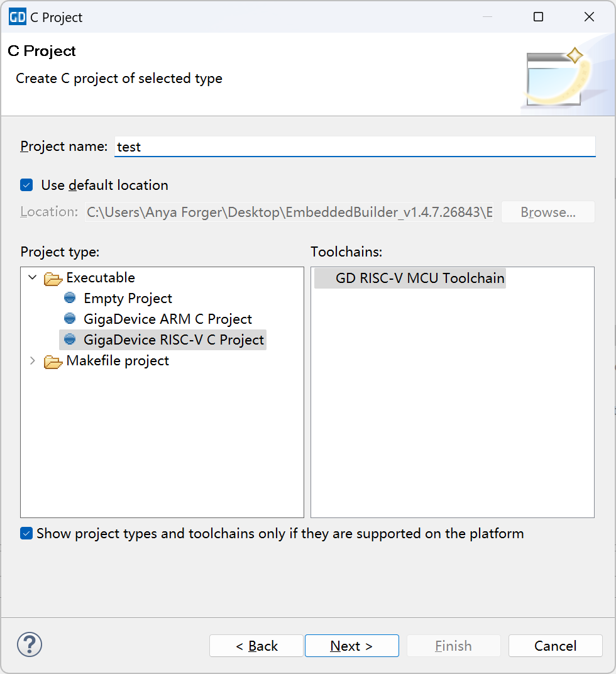Click the Executable folder icon
The height and width of the screenshot is (674, 616).
pyautogui.click(x=53, y=278)
